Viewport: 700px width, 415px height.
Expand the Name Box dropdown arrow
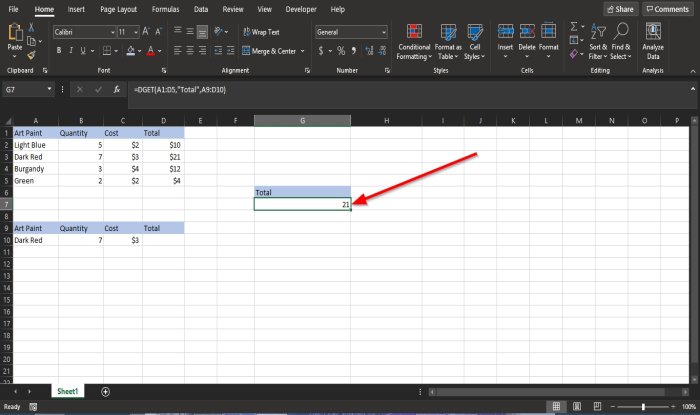[x=57, y=90]
